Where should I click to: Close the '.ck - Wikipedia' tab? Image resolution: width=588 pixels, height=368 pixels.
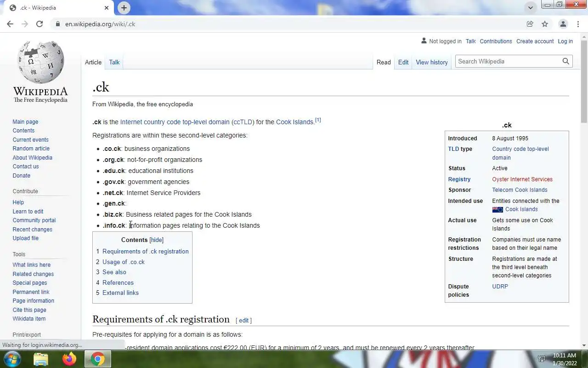click(107, 8)
